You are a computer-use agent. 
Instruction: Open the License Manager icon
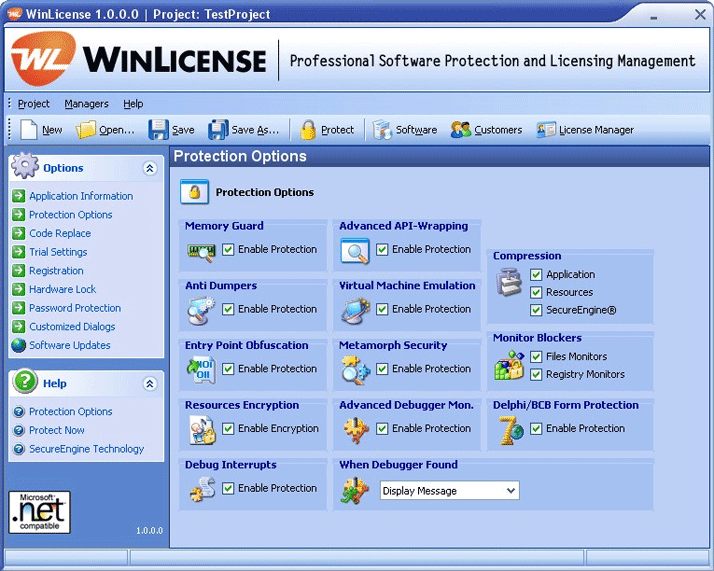point(546,130)
